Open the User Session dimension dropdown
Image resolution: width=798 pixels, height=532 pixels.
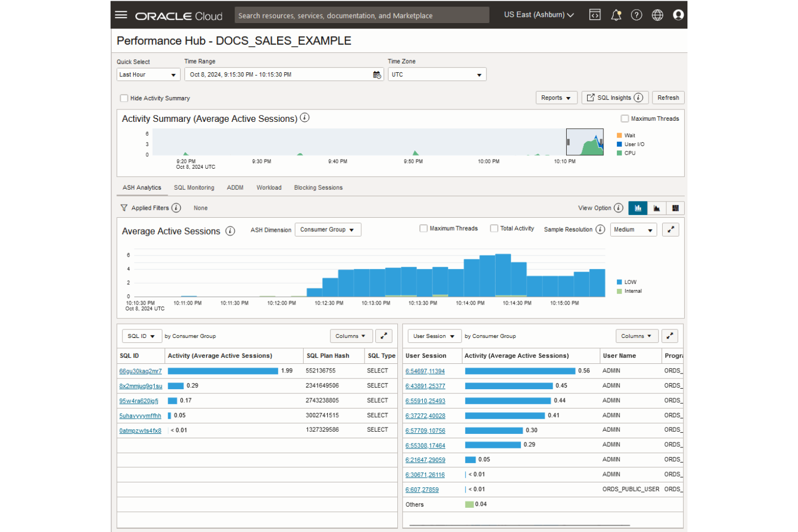tap(435, 336)
